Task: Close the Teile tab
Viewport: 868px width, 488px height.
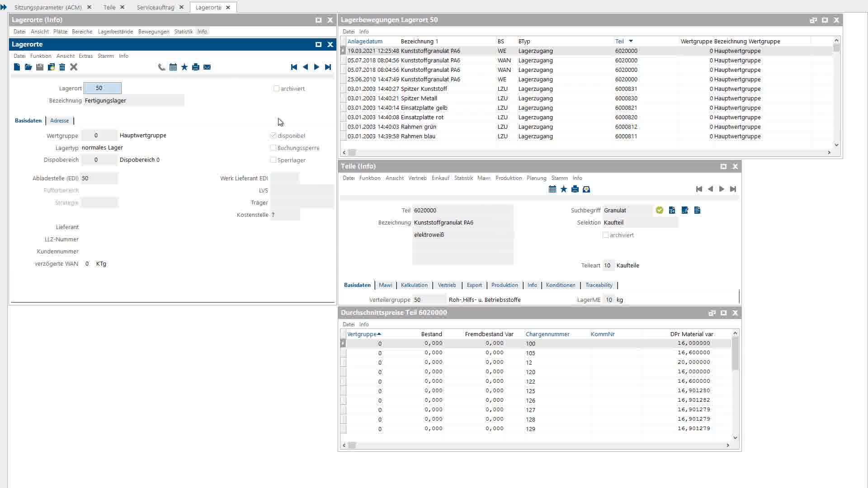Action: point(122,7)
